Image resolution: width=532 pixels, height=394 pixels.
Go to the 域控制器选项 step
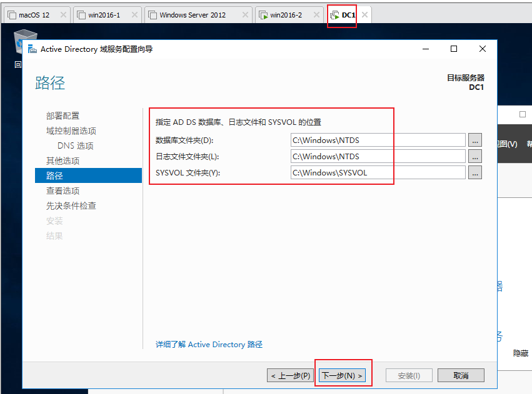pyautogui.click(x=71, y=131)
